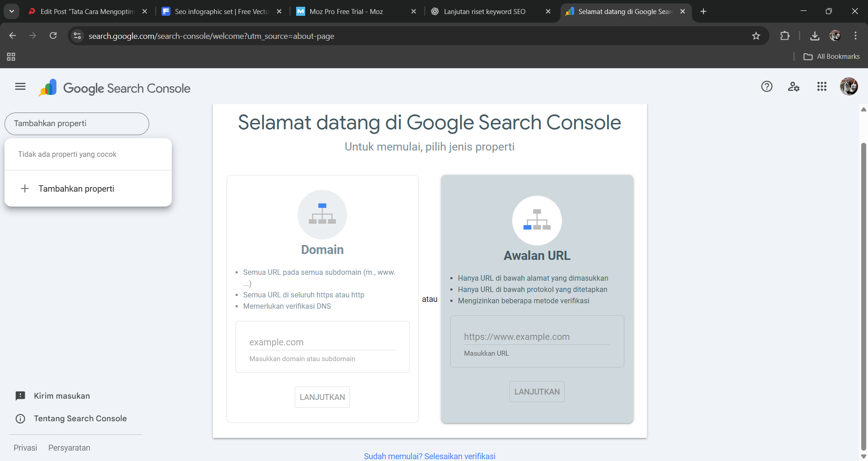View site information icon in address bar
The width and height of the screenshot is (868, 461).
pos(77,36)
